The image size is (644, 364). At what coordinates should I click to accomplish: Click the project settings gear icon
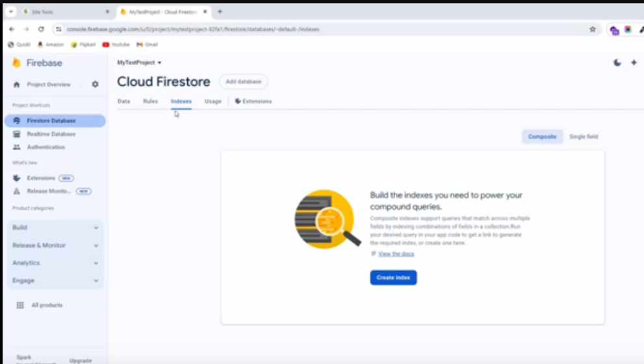point(95,84)
